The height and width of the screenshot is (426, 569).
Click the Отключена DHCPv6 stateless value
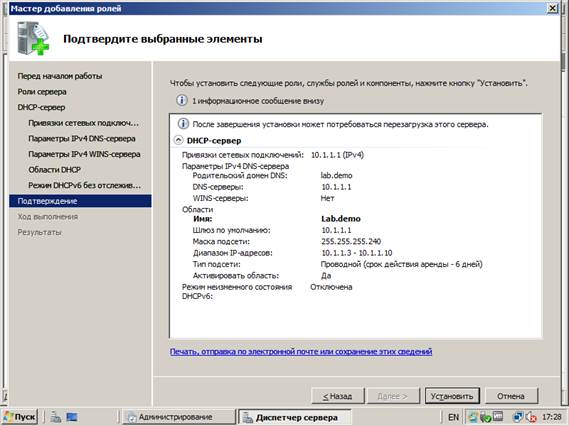coord(331,287)
